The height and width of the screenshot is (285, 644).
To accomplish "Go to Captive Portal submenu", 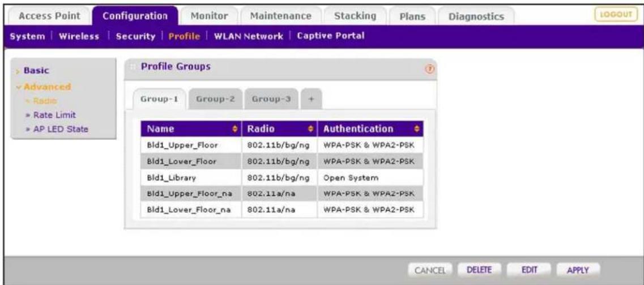I will 331,36.
